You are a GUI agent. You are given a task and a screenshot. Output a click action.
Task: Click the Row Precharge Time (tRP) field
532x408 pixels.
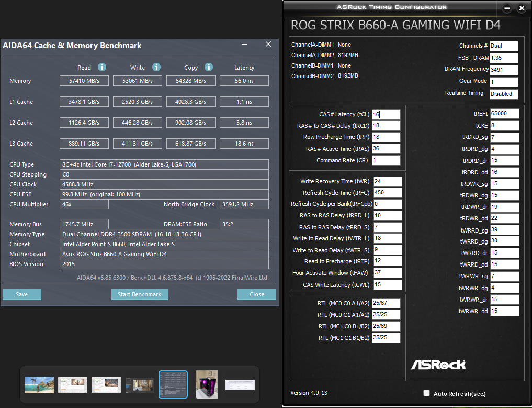[x=386, y=137]
